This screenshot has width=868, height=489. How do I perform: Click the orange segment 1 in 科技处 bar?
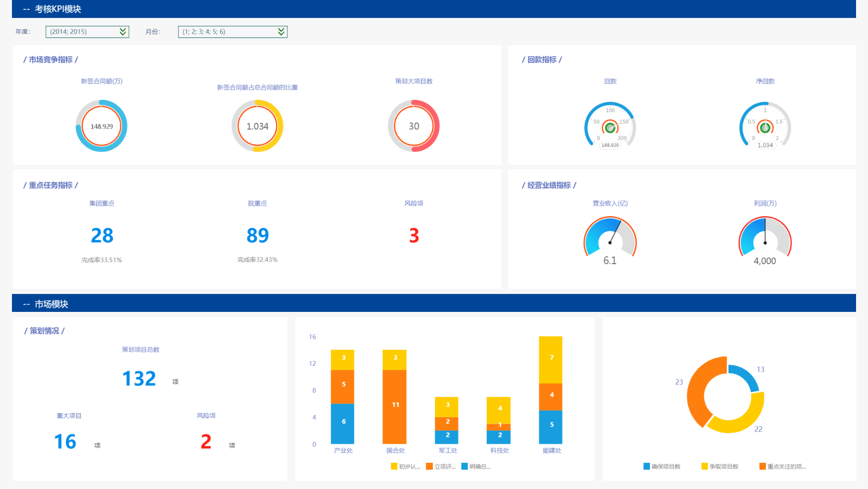point(499,427)
